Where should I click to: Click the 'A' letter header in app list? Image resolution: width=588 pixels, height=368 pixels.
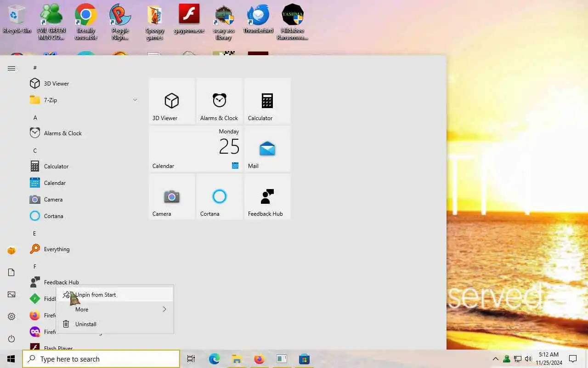[35, 117]
